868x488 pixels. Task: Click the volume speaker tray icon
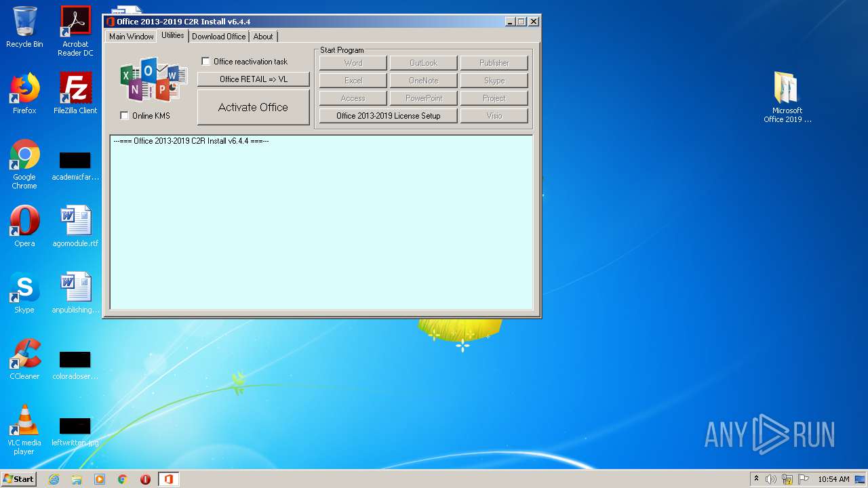tap(771, 479)
